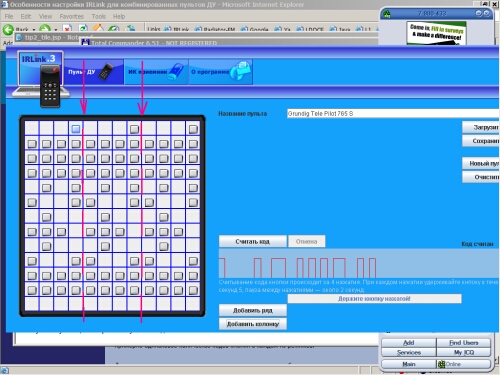Switch to the Пульт ДУ tab
This screenshot has width=500, height=375.
click(93, 72)
